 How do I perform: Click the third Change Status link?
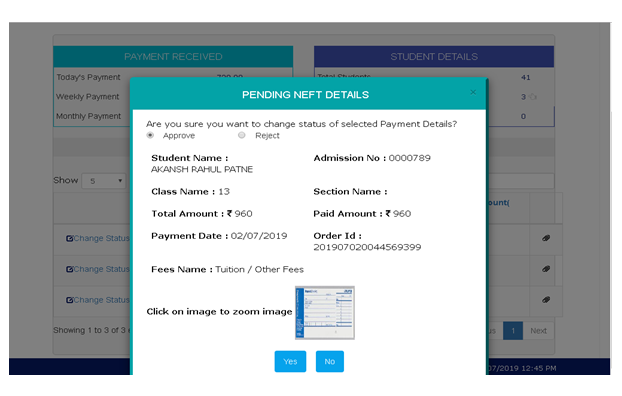click(102, 300)
